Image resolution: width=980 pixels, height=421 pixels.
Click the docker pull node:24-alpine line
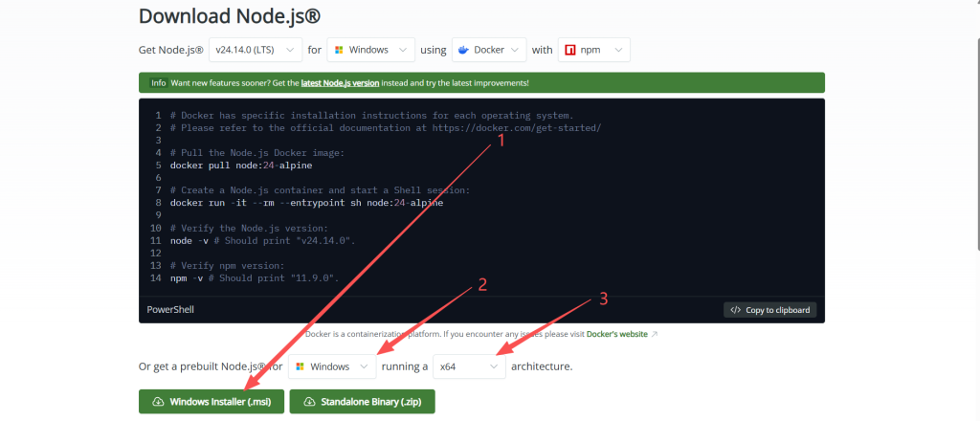tap(241, 166)
